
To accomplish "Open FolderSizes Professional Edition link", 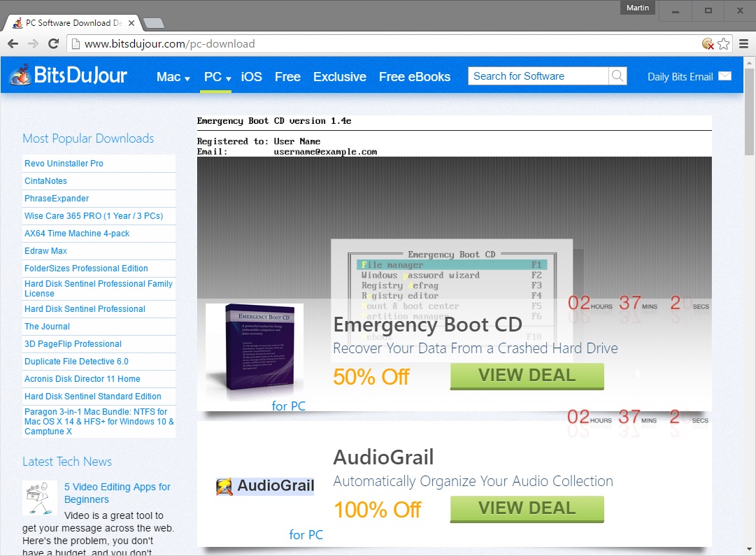I will click(x=86, y=268).
